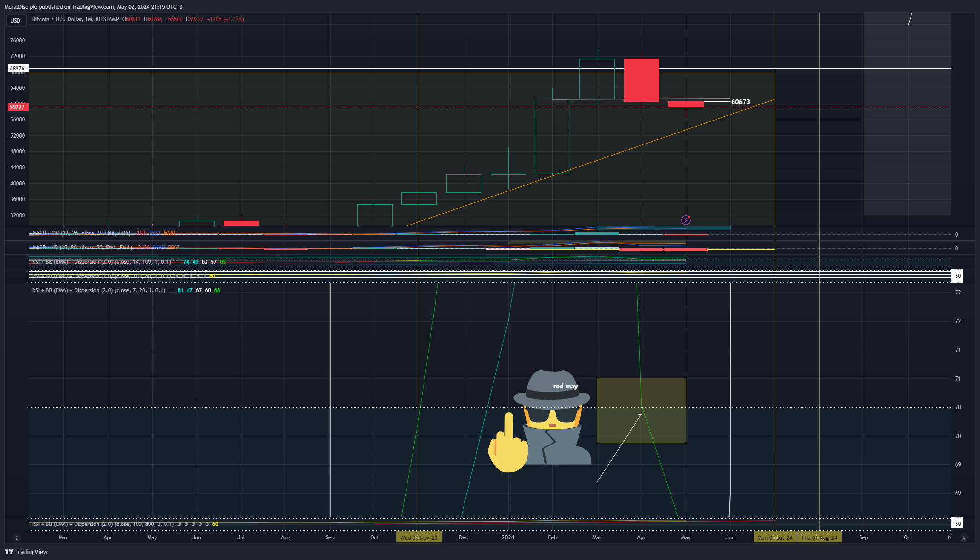Click the Z timezone icon on time axis
The height and width of the screenshot is (560, 980).
point(17,537)
